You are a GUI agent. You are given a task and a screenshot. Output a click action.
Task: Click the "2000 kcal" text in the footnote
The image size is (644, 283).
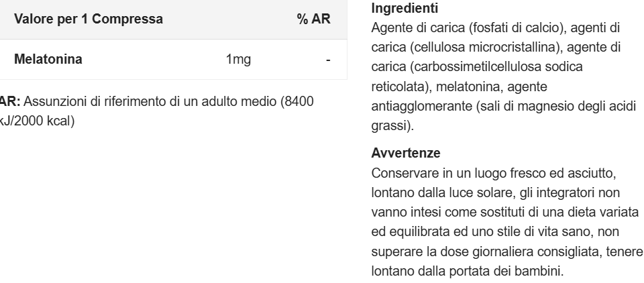tap(50, 123)
